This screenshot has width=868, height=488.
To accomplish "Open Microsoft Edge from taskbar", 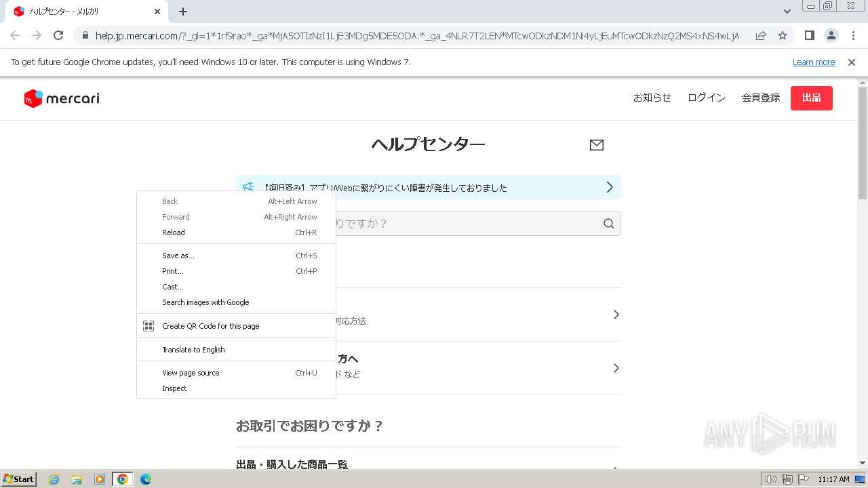I will [145, 479].
